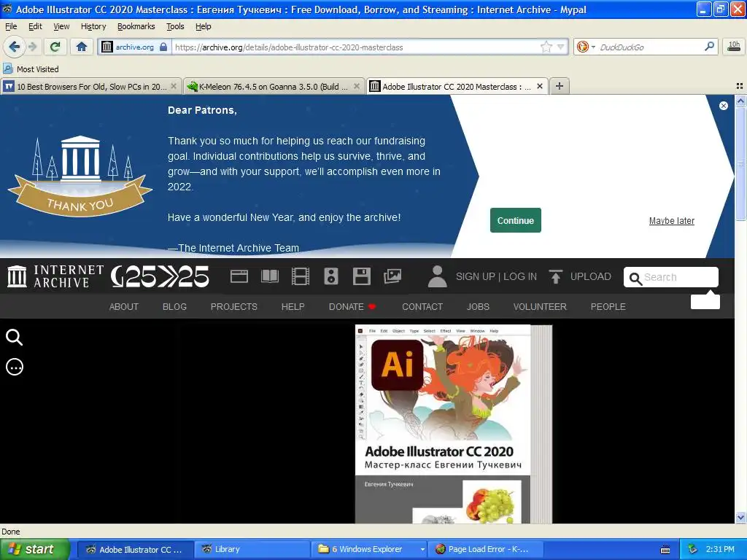Switch to Page Load Error K-Meleon taskbar item
Screen dimensions: 747x560
tap(485, 550)
